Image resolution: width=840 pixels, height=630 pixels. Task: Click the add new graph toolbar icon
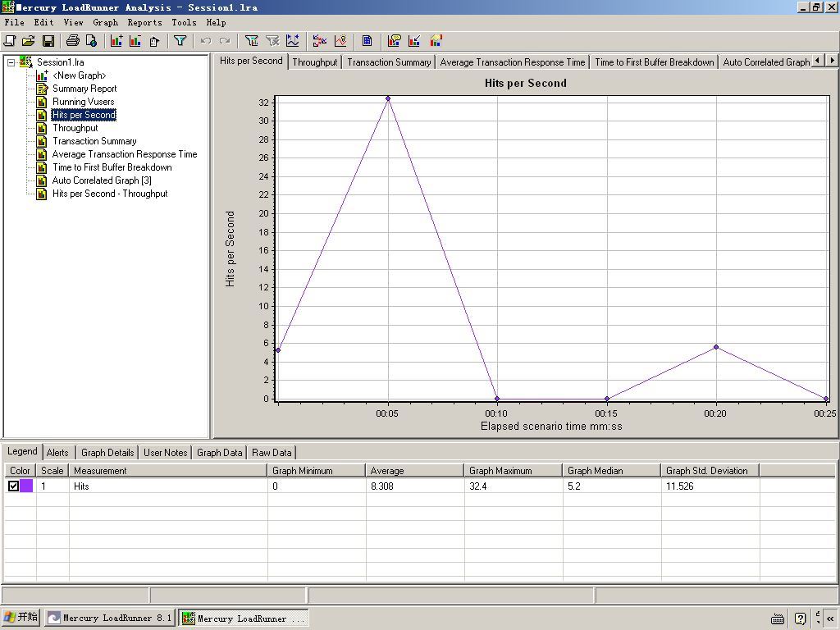pyautogui.click(x=116, y=40)
